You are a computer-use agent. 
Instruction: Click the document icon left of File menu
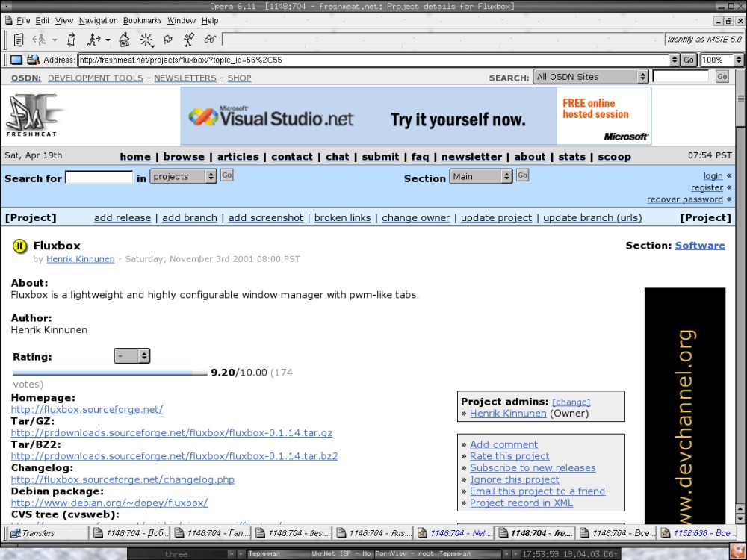[8, 20]
